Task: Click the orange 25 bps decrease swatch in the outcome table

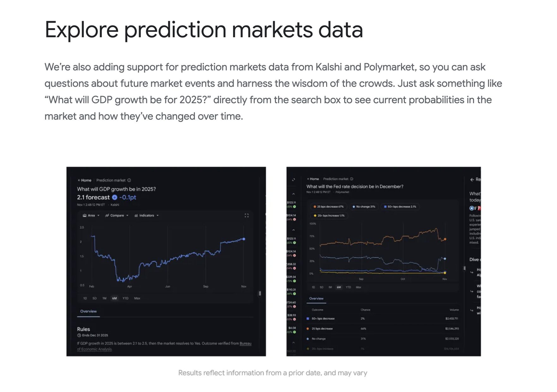Action: coord(308,329)
